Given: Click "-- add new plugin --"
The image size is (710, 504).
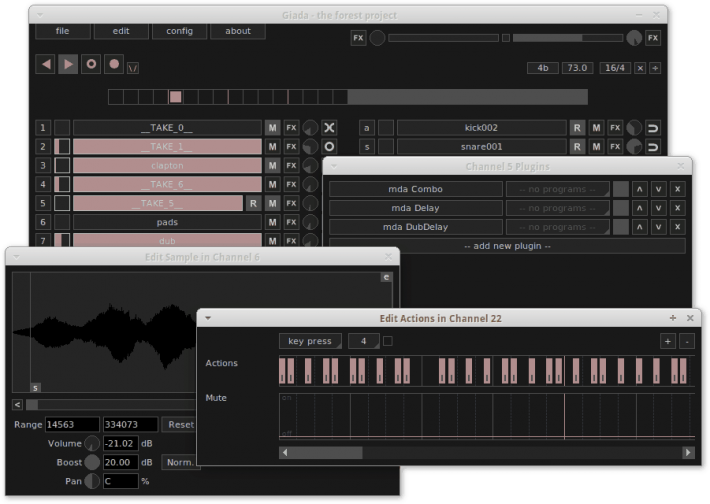Looking at the screenshot, I should [507, 246].
